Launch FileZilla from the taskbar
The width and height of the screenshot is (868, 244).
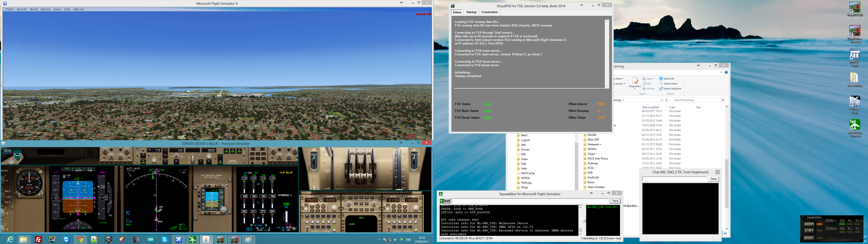pos(38,239)
